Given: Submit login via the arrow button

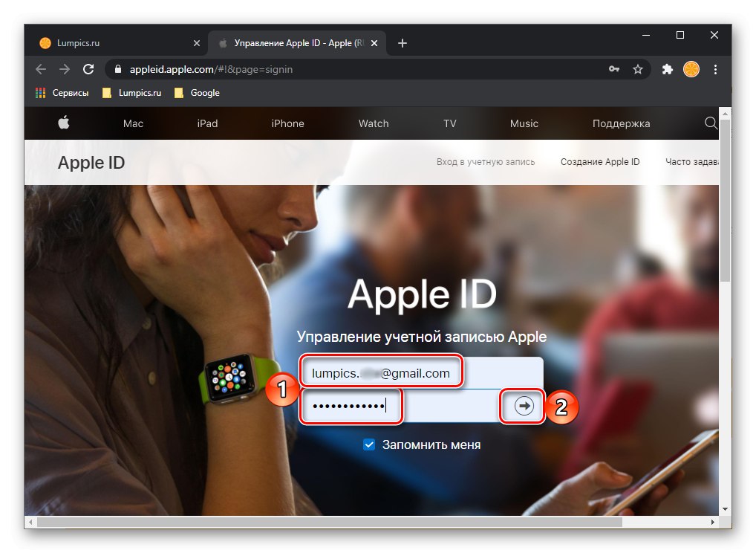Looking at the screenshot, I should coord(523,406).
